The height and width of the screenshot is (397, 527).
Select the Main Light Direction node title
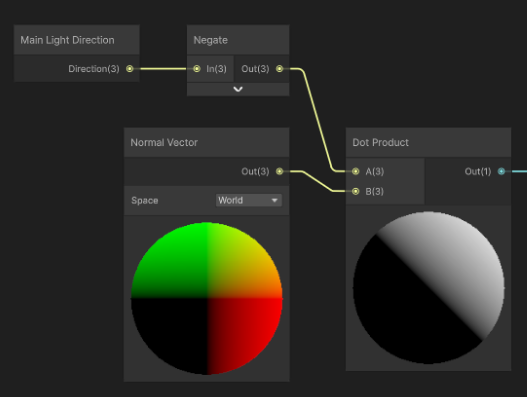click(67, 40)
